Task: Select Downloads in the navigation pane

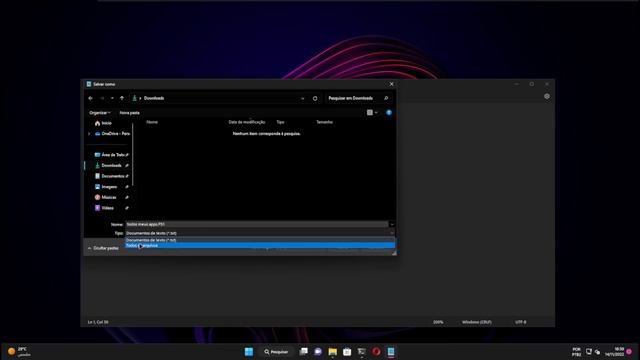Action: point(111,166)
